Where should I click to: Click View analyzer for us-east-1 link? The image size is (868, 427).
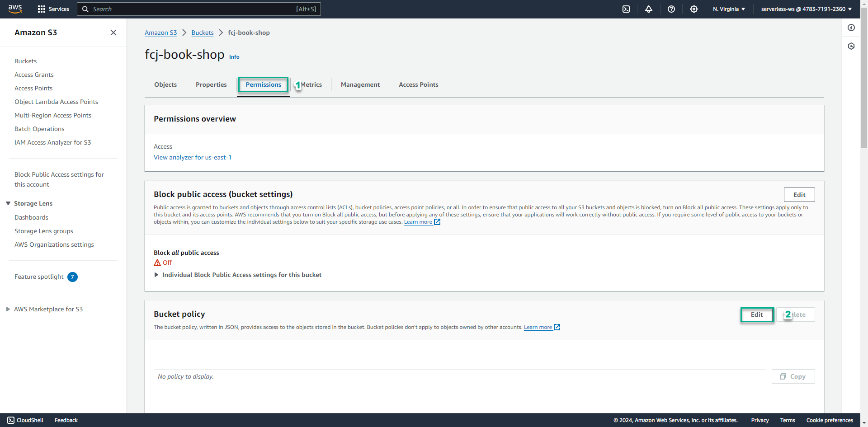[193, 157]
